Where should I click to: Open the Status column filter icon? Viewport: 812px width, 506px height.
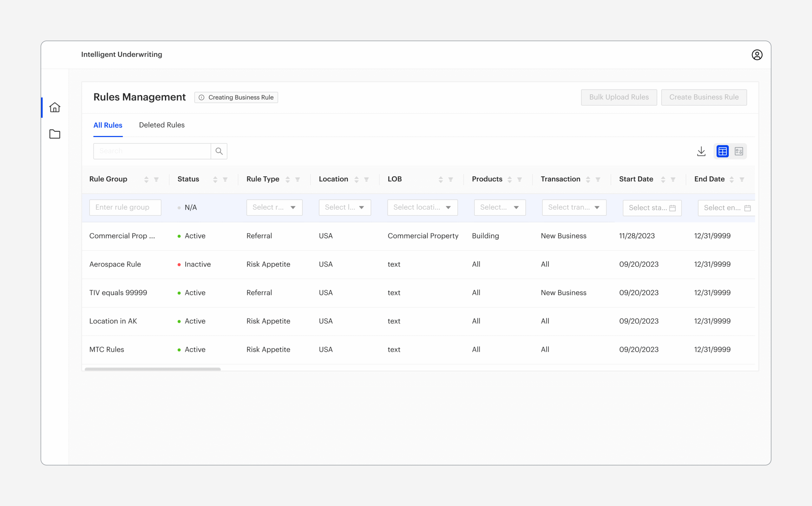pyautogui.click(x=225, y=179)
